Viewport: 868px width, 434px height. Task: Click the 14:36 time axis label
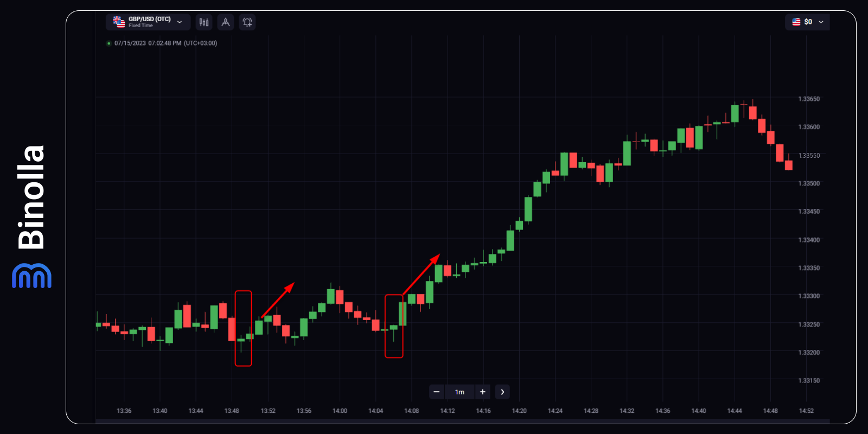[x=663, y=411]
